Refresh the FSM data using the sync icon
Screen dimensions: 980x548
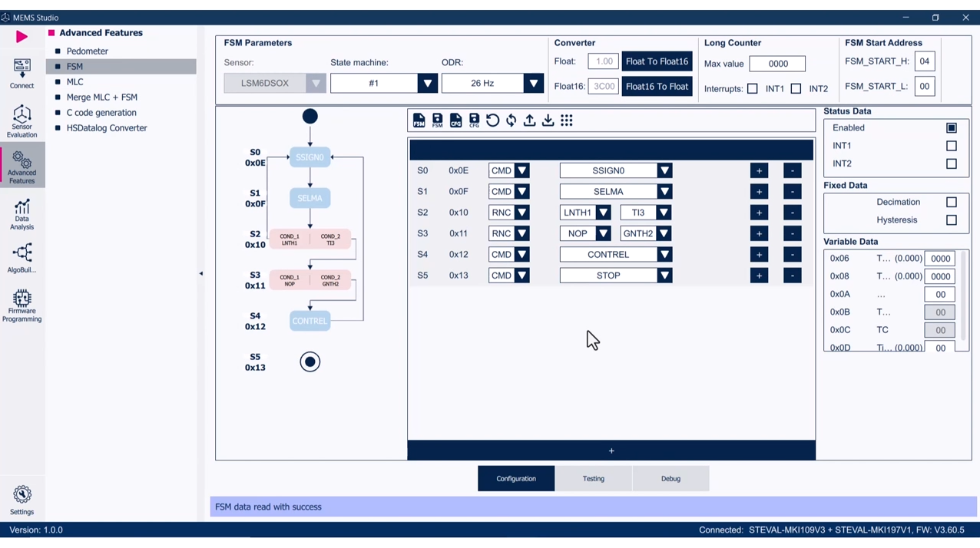tap(511, 120)
